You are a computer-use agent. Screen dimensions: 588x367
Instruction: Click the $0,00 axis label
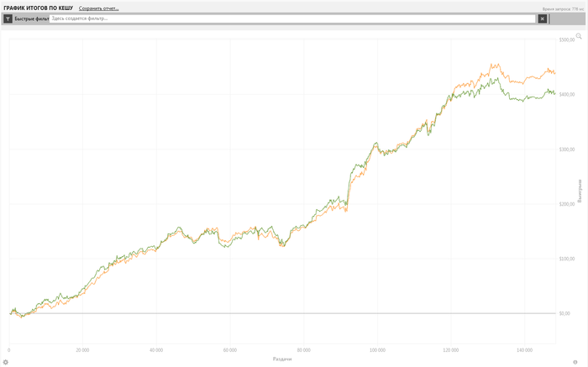pyautogui.click(x=564, y=313)
